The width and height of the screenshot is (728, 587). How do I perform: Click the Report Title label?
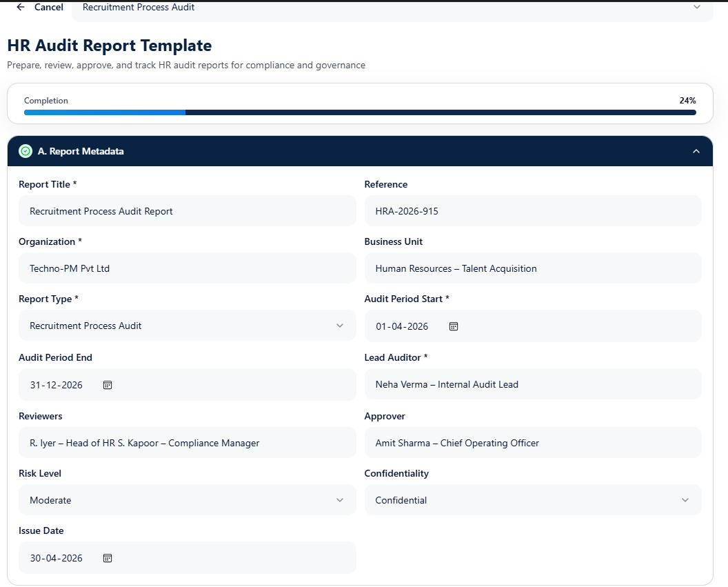point(48,184)
